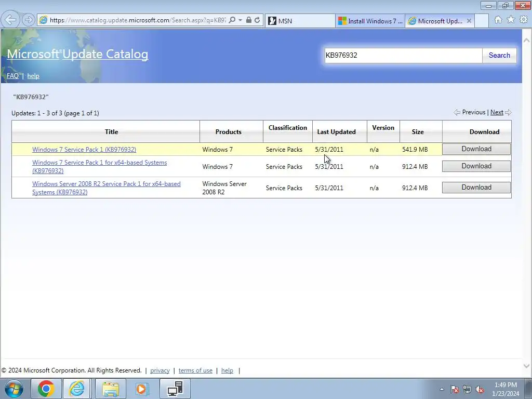Open Windows Explorer folder taskbar icon
This screenshot has height=399, width=532.
pyautogui.click(x=111, y=389)
